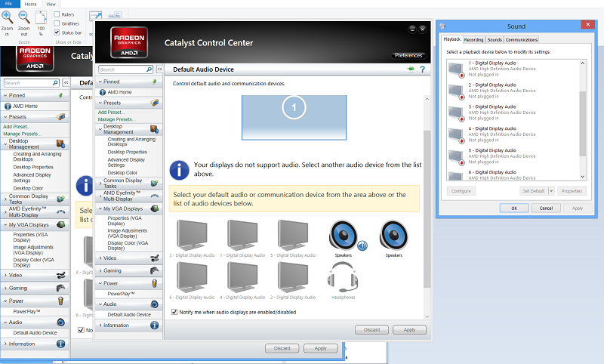Viewport: 604px width, 364px height.
Task: Select the 4 - Digital Display Audio monitor icon
Action: (x=242, y=277)
